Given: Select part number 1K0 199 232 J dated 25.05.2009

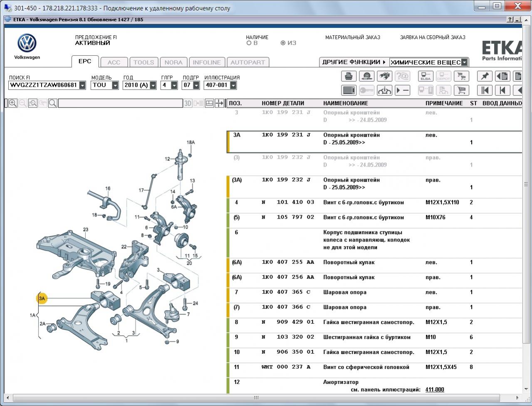Looking at the screenshot, I should tap(286, 180).
